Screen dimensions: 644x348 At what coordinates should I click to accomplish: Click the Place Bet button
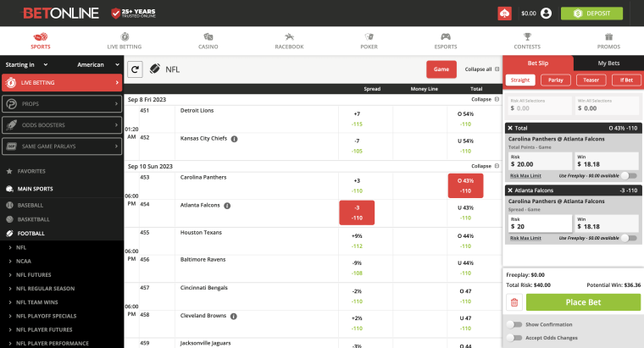tap(583, 302)
